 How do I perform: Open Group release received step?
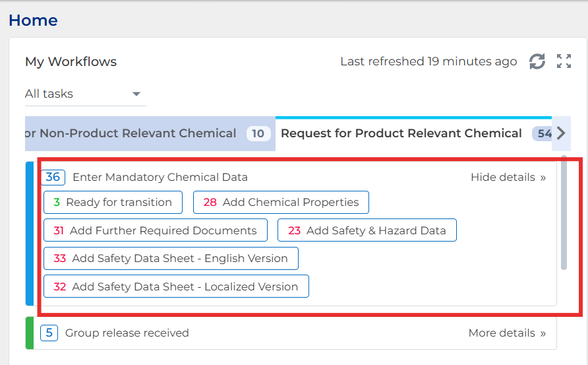tap(127, 333)
